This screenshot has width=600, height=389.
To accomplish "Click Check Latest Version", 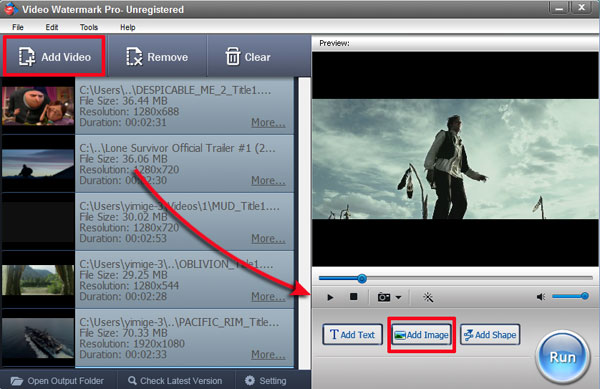I will click(175, 381).
